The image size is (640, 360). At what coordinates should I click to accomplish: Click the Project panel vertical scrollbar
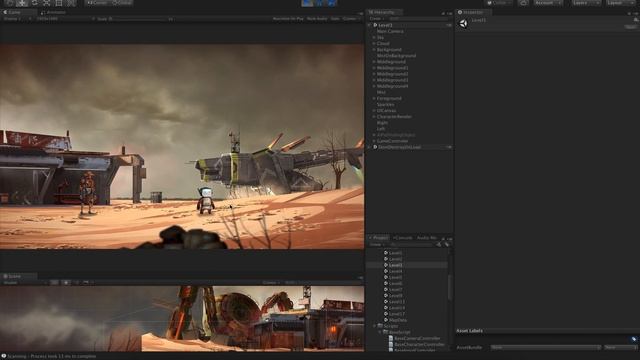tap(450, 287)
